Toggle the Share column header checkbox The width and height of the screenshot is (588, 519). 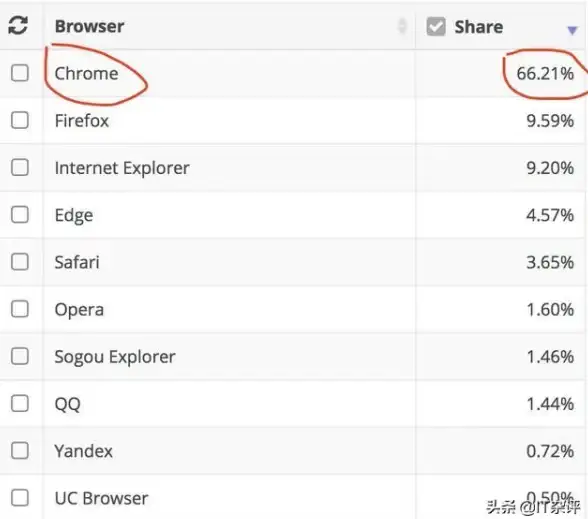[x=436, y=27]
